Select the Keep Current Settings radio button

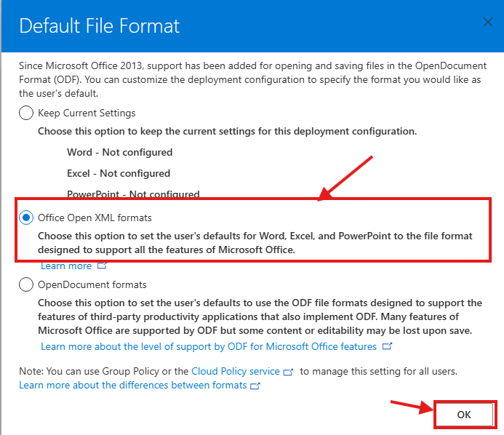[26, 113]
